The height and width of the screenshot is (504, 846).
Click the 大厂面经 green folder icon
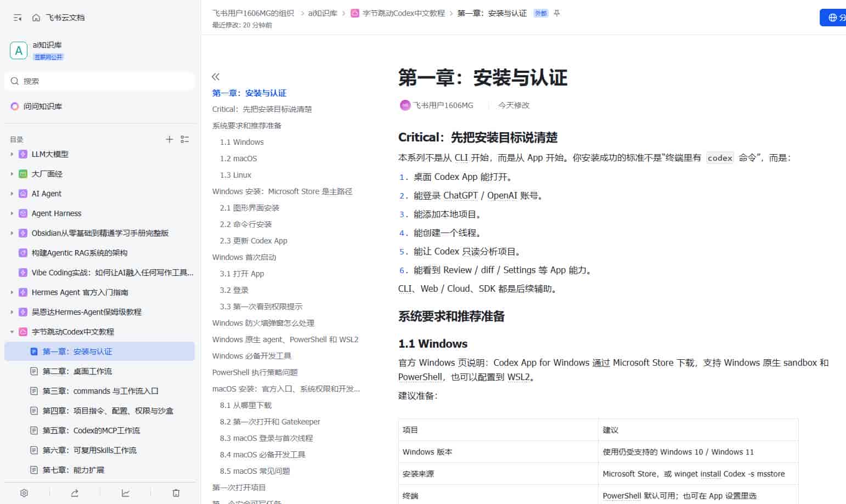[x=23, y=174]
